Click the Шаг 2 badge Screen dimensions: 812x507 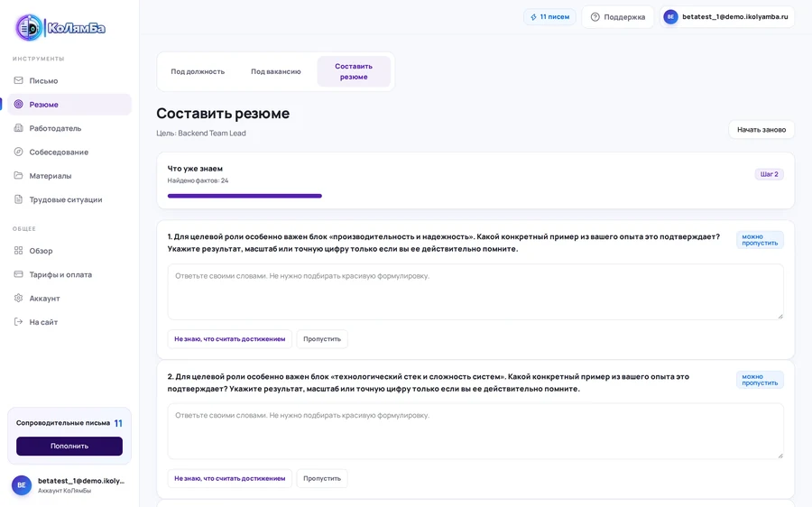click(769, 174)
